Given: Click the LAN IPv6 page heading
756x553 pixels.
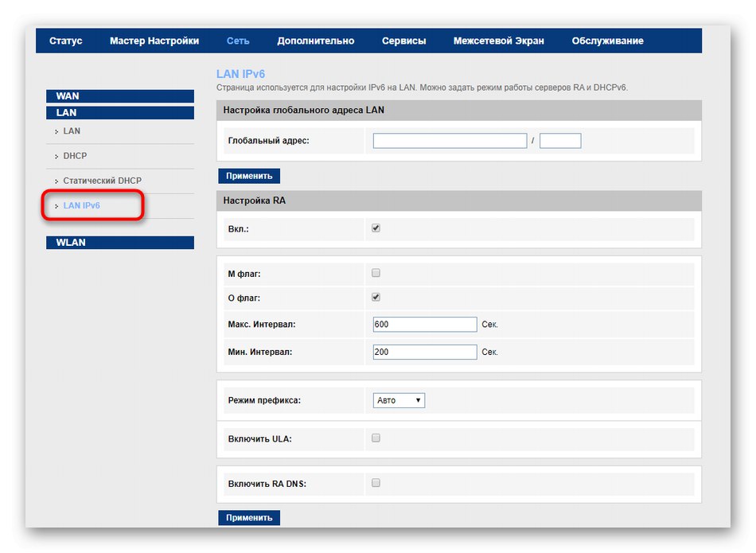Looking at the screenshot, I should pyautogui.click(x=240, y=74).
